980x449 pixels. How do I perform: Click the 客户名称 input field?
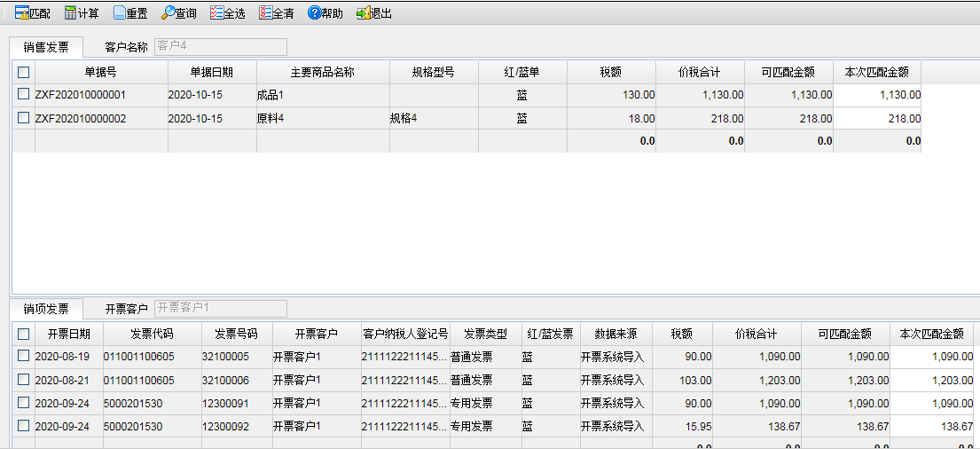pos(221,47)
